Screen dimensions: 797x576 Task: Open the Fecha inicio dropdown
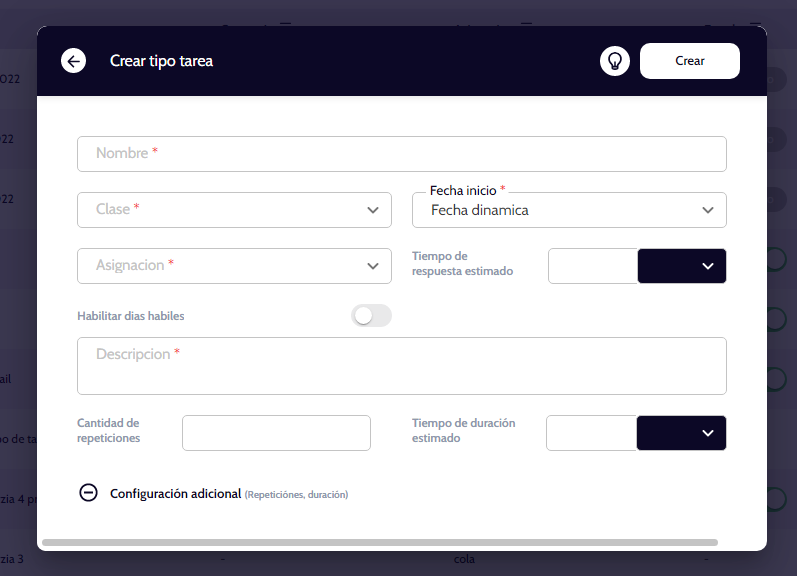point(568,210)
